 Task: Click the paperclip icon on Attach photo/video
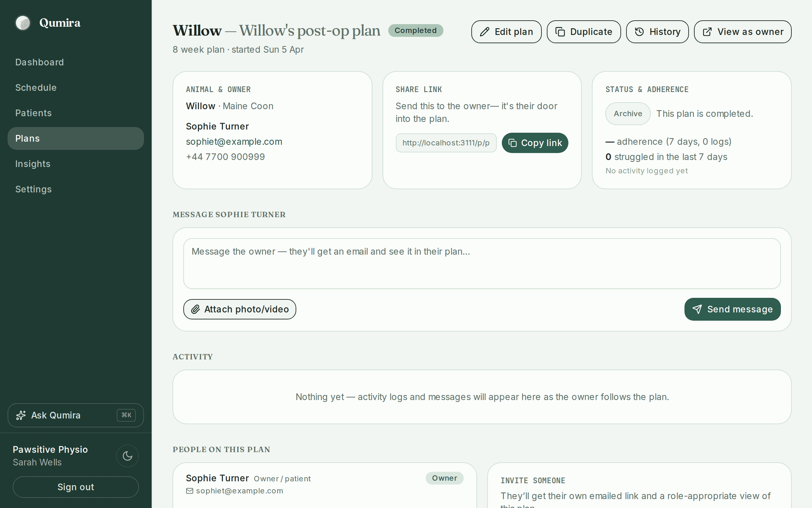coord(195,309)
